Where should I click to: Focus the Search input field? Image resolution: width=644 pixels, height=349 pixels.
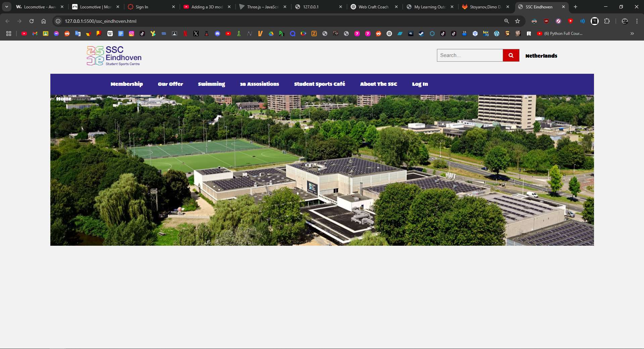pyautogui.click(x=469, y=55)
